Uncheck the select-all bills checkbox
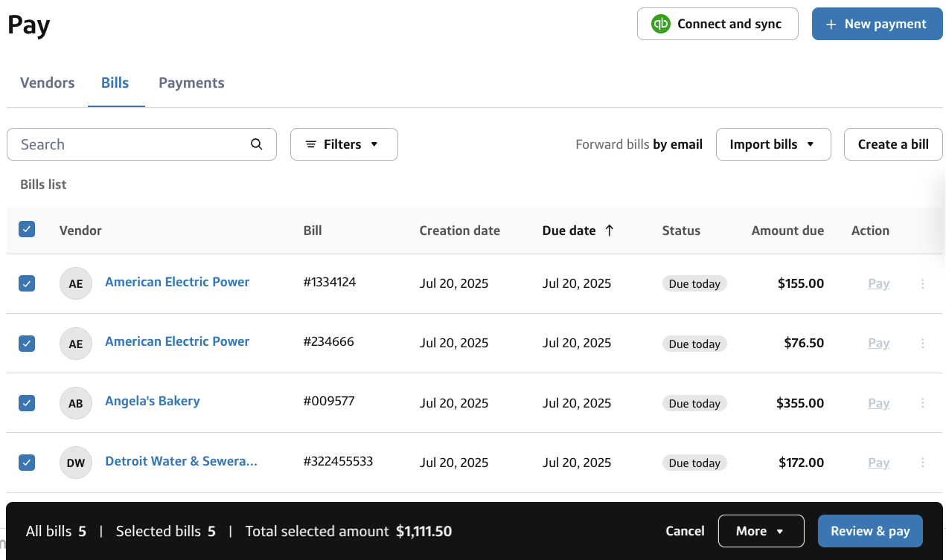 coord(27,229)
